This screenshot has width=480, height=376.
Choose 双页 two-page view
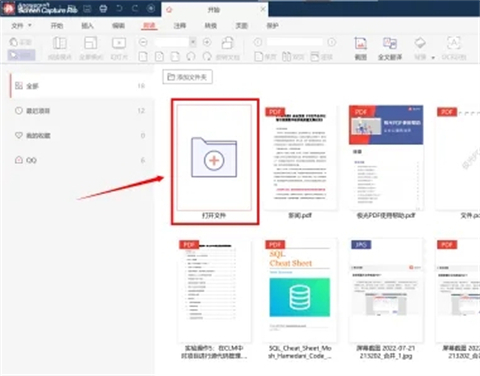tap(293, 56)
